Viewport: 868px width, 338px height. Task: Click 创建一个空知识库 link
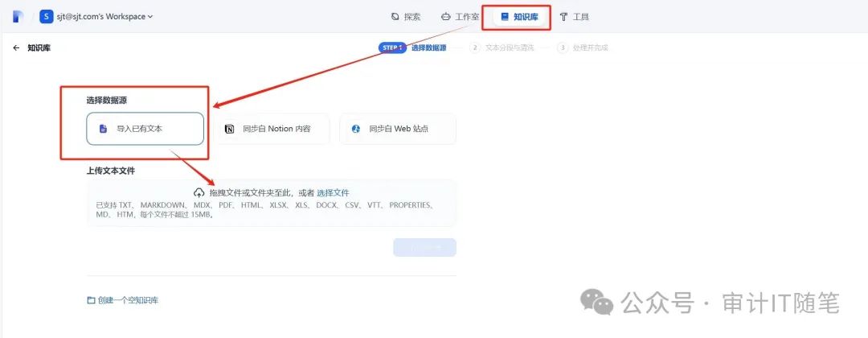tap(128, 300)
